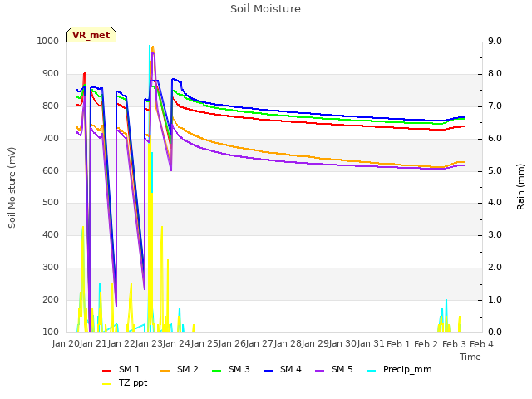Click the 700 left-axis tick label
The width and height of the screenshot is (532, 399).
(x=51, y=139)
